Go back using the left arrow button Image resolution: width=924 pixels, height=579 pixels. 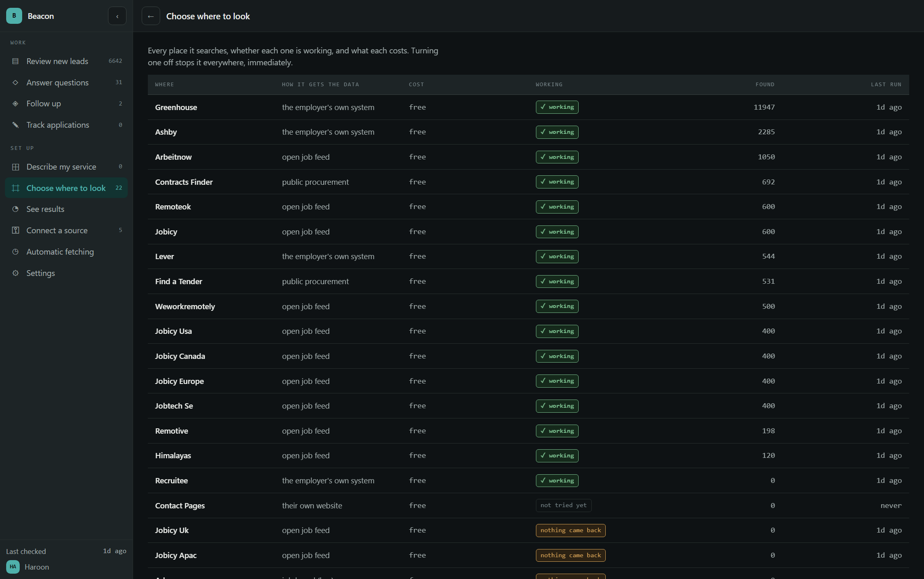coord(151,16)
